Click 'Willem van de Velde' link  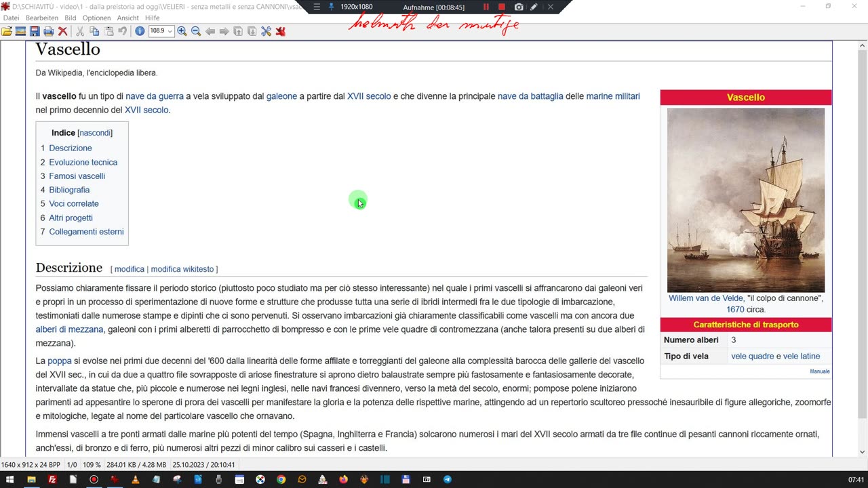(705, 298)
